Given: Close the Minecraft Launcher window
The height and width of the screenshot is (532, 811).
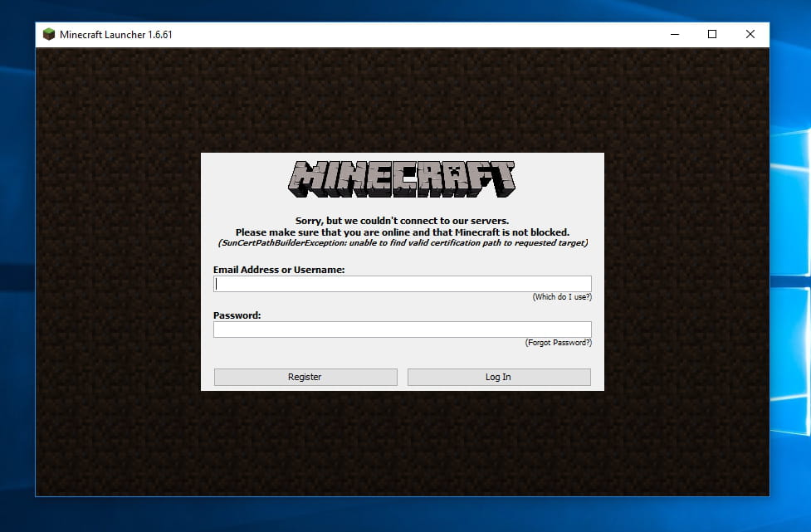Looking at the screenshot, I should pyautogui.click(x=750, y=35).
